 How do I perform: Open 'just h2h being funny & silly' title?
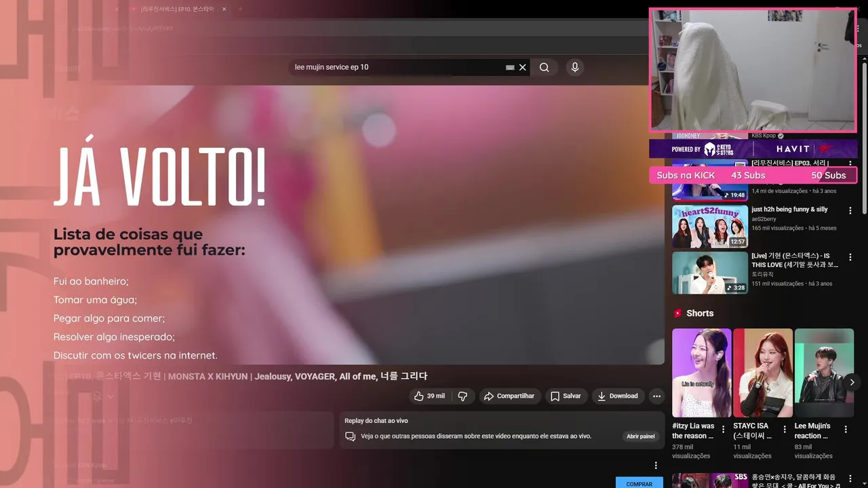[x=789, y=209]
